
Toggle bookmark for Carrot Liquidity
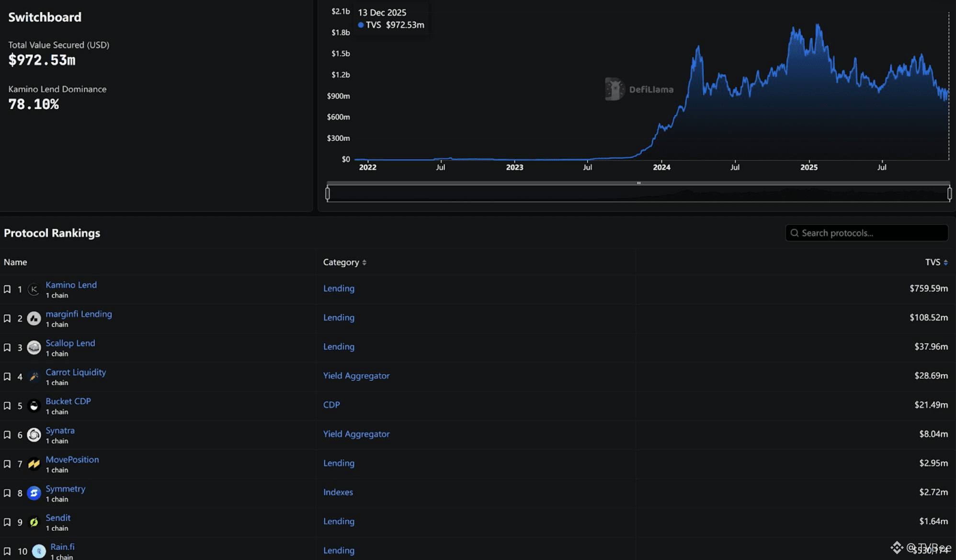coord(7,377)
